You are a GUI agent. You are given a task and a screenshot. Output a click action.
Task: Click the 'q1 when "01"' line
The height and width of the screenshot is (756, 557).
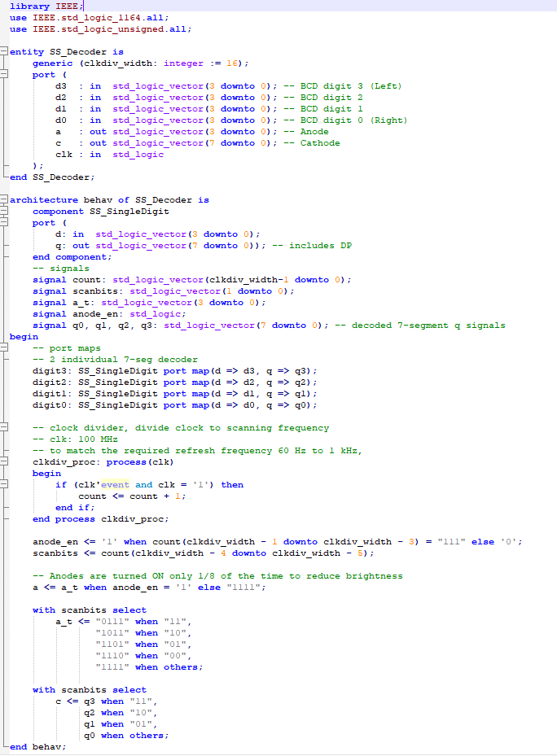121,724
